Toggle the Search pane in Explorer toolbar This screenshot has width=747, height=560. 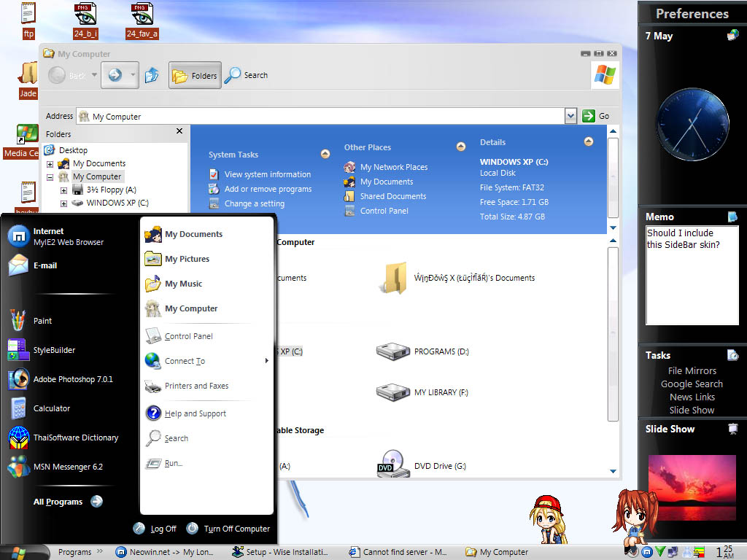pos(247,75)
